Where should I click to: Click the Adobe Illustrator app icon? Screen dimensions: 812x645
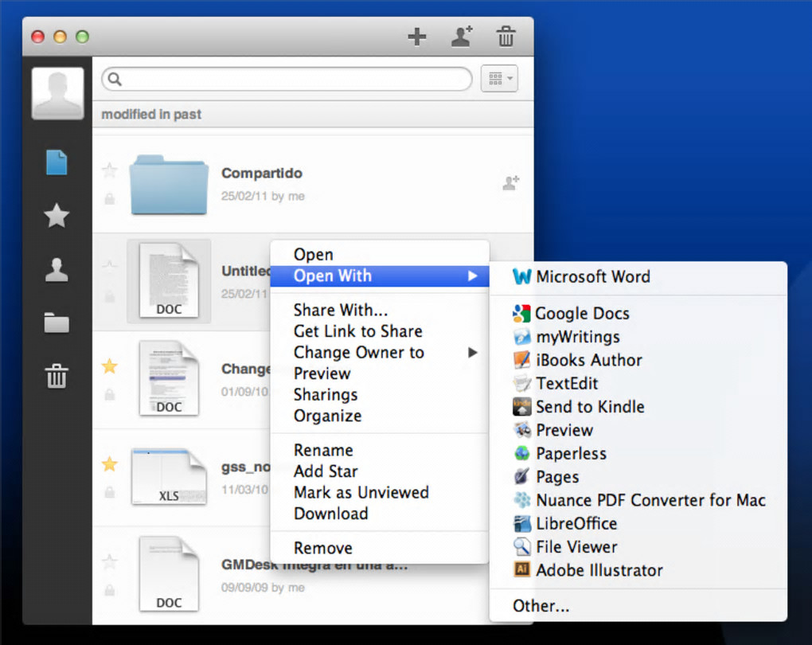(x=522, y=570)
